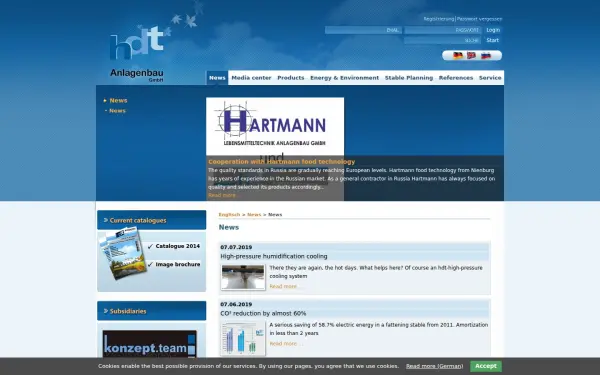The height and width of the screenshot is (375, 600).
Task: Open the Stable Planning menu
Action: tap(409, 78)
